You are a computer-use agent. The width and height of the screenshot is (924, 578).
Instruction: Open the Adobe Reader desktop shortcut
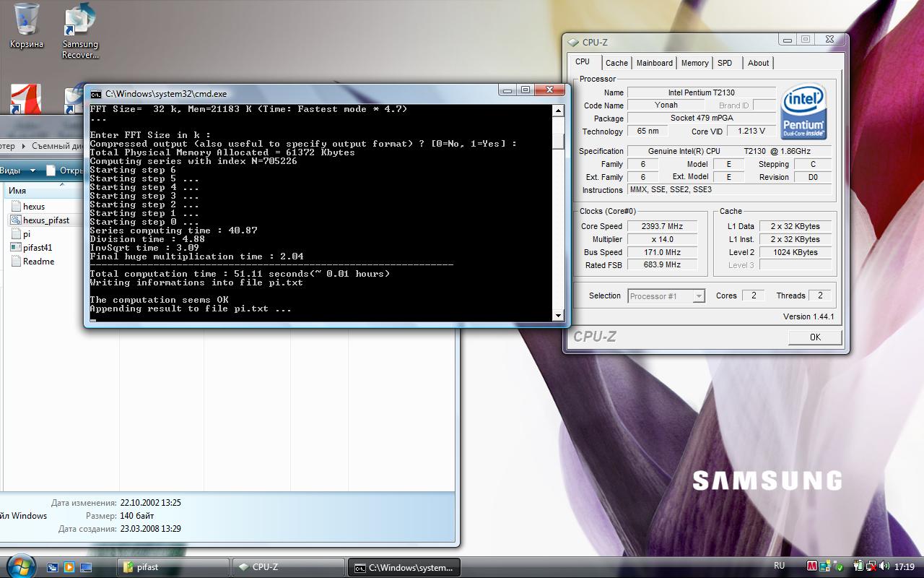click(x=26, y=99)
